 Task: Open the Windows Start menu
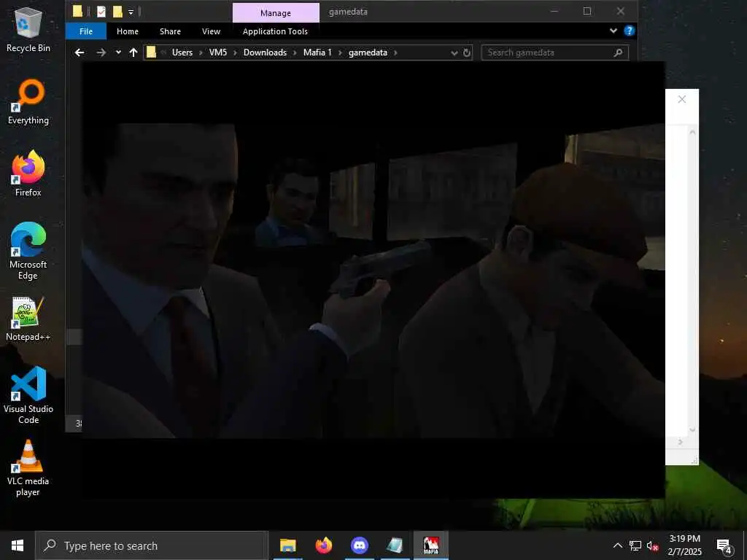[18, 545]
